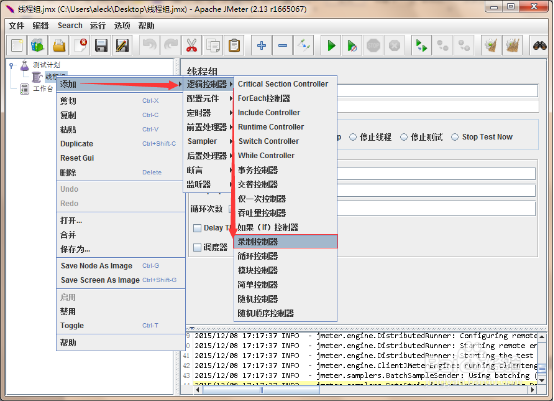The width and height of the screenshot is (554, 401).
Task: Click the Remote Stop All icon
Action: (x=443, y=46)
